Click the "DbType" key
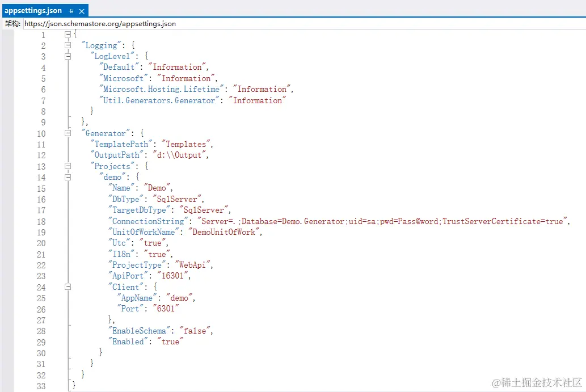Viewport: 586px width, 392px height. click(x=125, y=199)
